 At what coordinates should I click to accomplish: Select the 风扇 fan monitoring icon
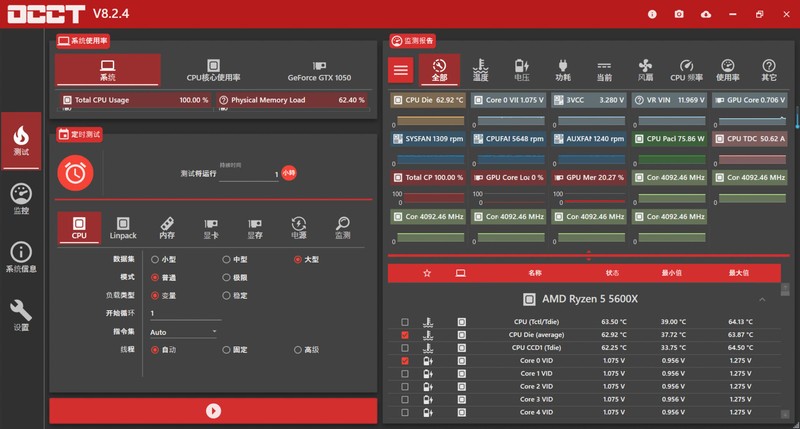tap(645, 69)
